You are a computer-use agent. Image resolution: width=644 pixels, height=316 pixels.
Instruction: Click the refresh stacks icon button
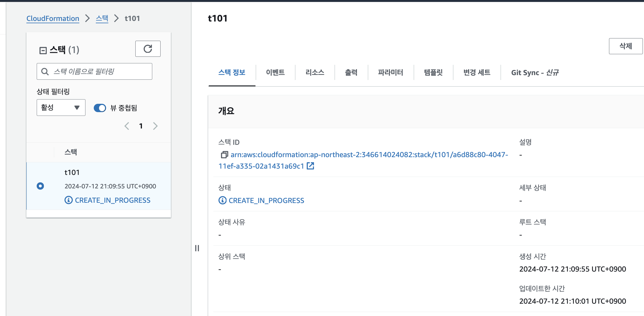pyautogui.click(x=148, y=49)
